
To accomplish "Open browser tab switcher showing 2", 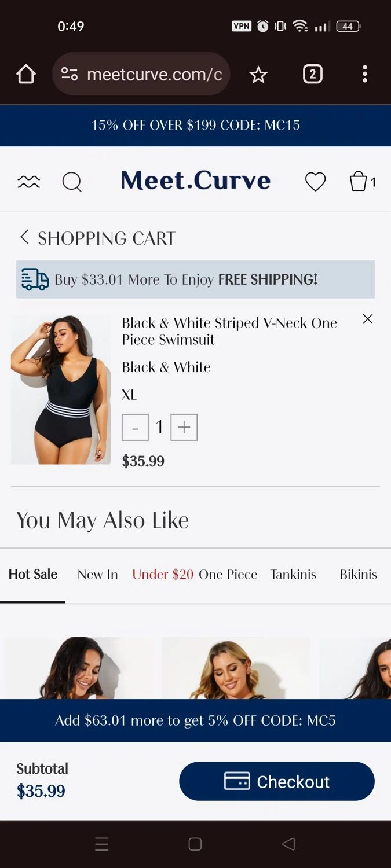I will click(313, 74).
